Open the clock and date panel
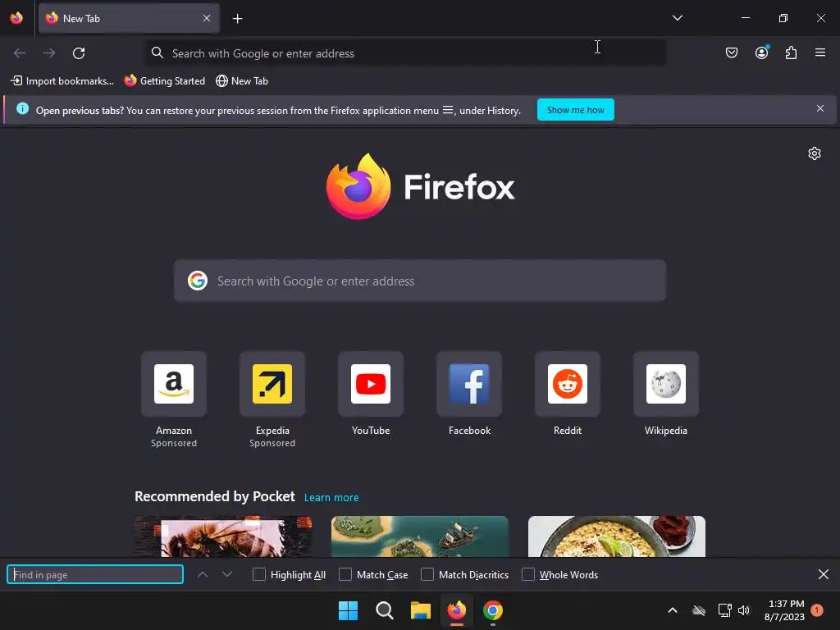Screen dimensions: 840x630 point(784,610)
